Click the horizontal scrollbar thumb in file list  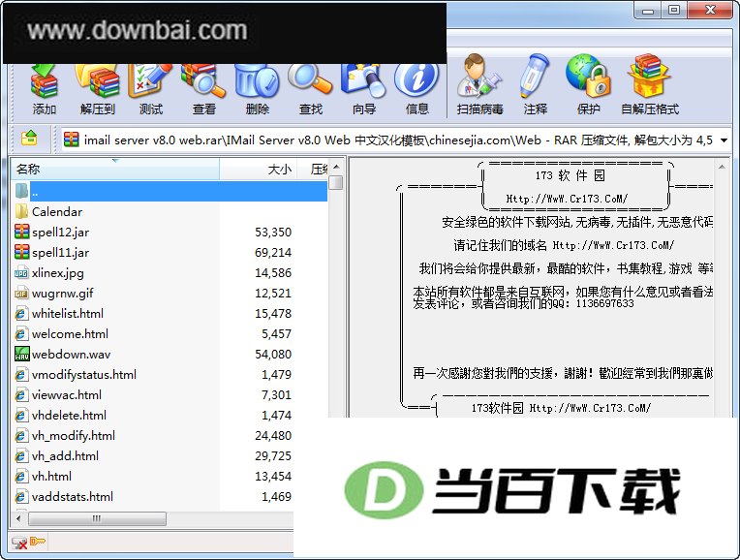pos(97,518)
